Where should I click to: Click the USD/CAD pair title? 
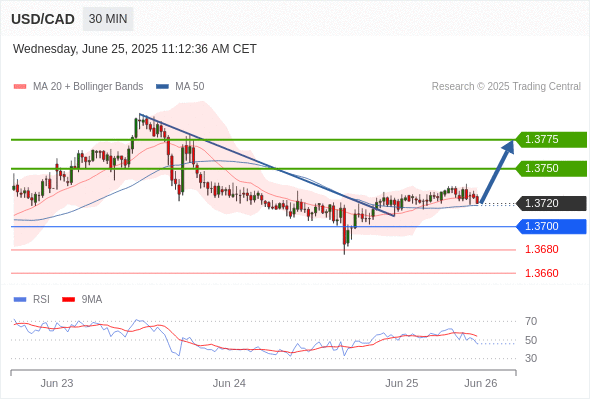coord(43,19)
